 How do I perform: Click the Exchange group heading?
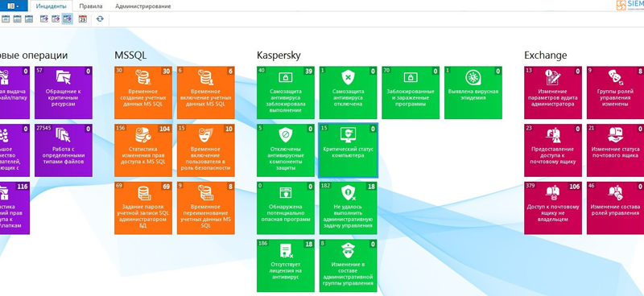coord(546,55)
